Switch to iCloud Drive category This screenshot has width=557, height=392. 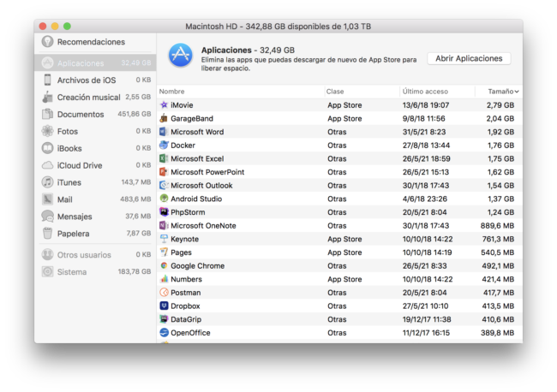79,165
